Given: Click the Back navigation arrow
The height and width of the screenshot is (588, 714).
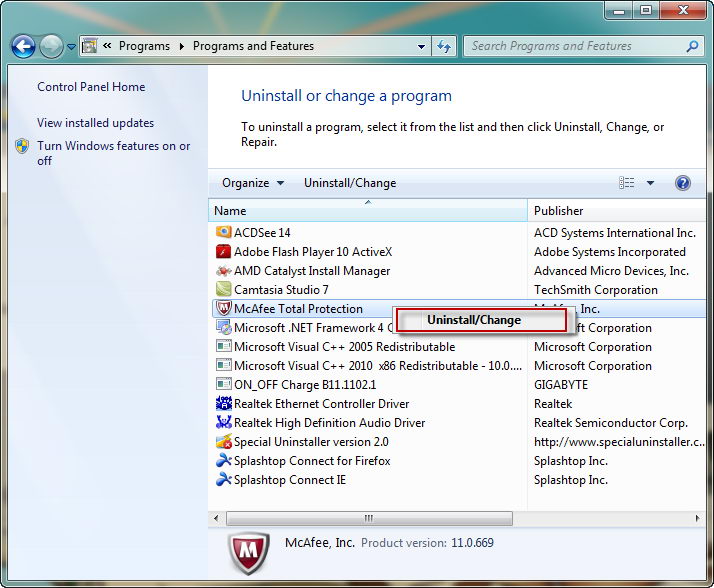Looking at the screenshot, I should point(23,46).
